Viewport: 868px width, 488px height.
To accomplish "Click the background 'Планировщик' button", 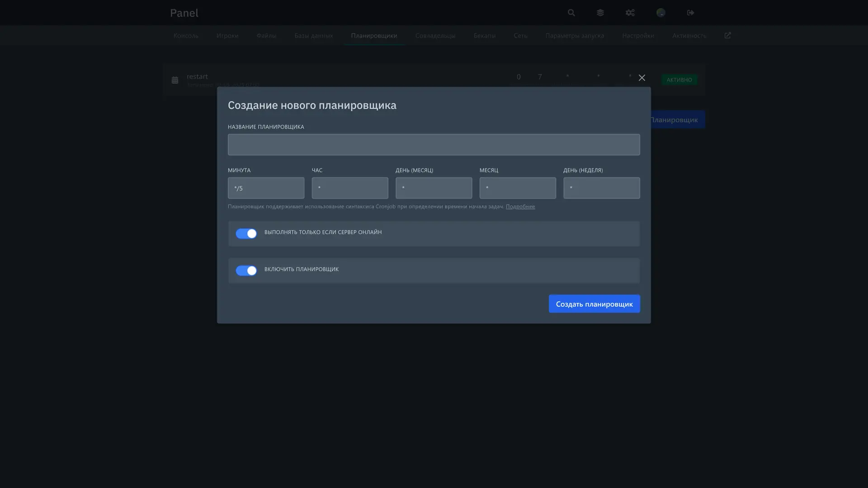I will tap(678, 119).
